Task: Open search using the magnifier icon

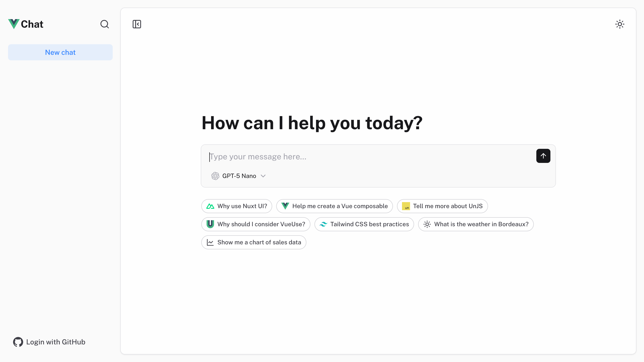Action: pyautogui.click(x=105, y=24)
